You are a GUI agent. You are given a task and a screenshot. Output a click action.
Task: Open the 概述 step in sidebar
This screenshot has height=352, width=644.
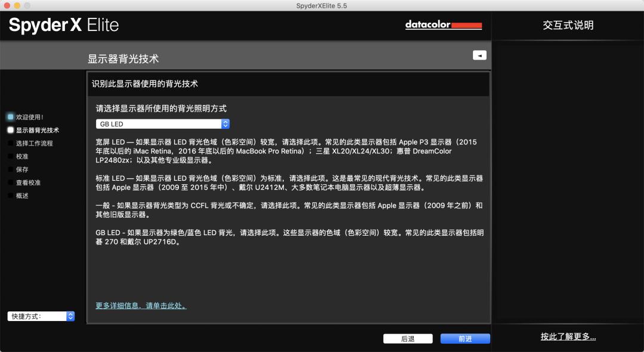pos(22,196)
